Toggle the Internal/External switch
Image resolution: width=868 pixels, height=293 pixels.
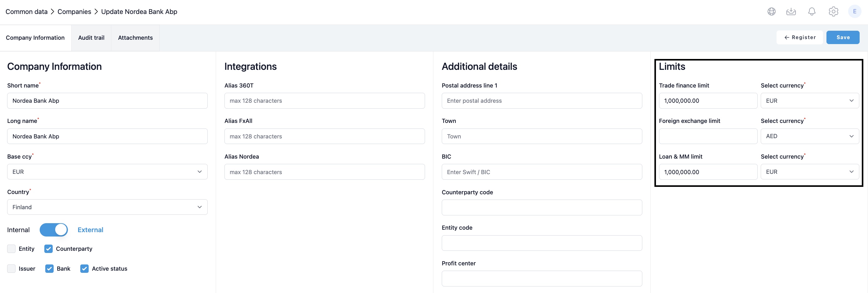tap(54, 230)
